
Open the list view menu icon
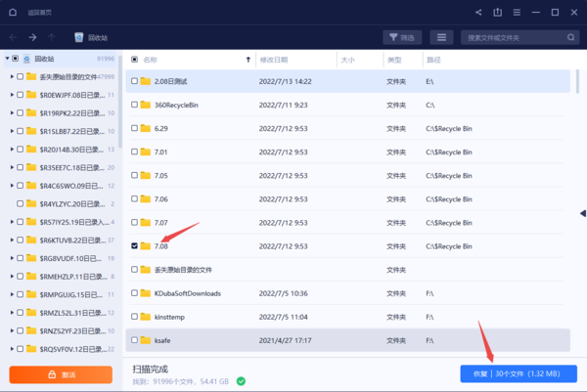pyautogui.click(x=443, y=37)
